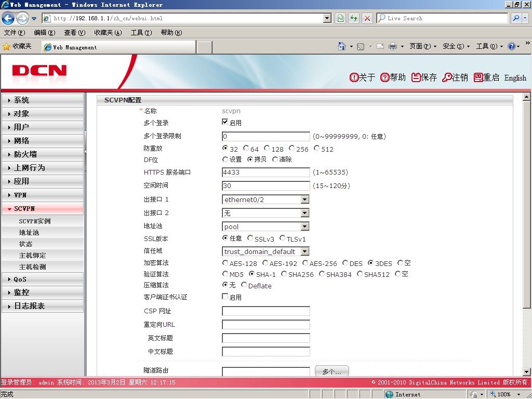Click the RSS feeds icon
This screenshot has width=532, height=399.
[x=361, y=46]
